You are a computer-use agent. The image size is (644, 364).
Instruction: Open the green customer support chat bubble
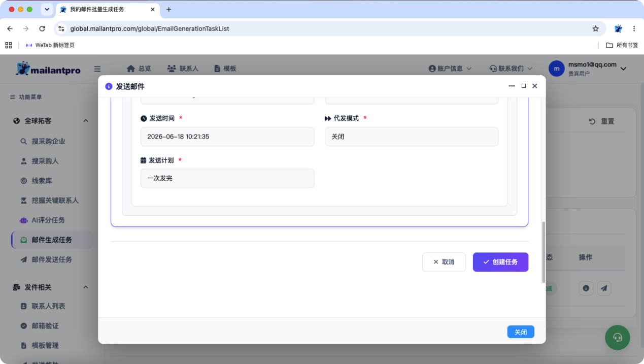[617, 338]
